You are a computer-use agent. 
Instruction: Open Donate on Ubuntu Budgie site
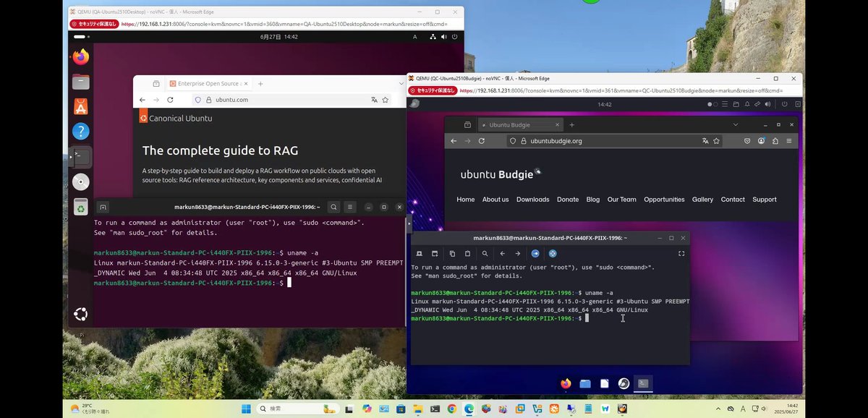568,200
